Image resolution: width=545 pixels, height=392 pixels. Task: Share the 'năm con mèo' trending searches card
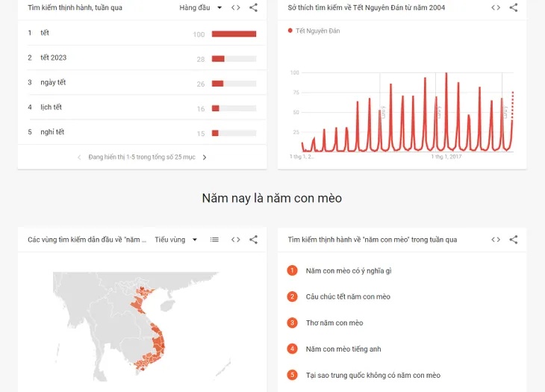click(x=514, y=240)
